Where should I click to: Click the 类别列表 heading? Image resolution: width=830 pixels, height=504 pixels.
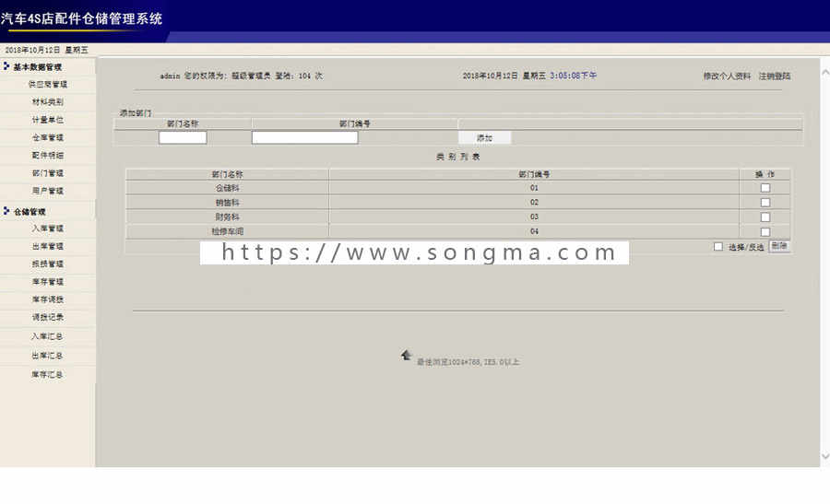pyautogui.click(x=457, y=157)
